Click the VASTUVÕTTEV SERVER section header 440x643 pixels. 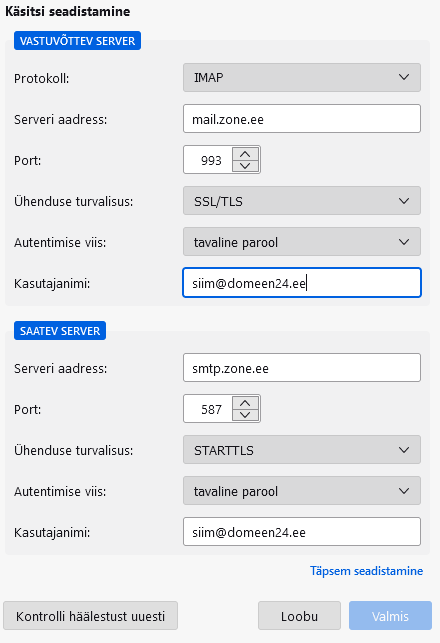click(78, 41)
